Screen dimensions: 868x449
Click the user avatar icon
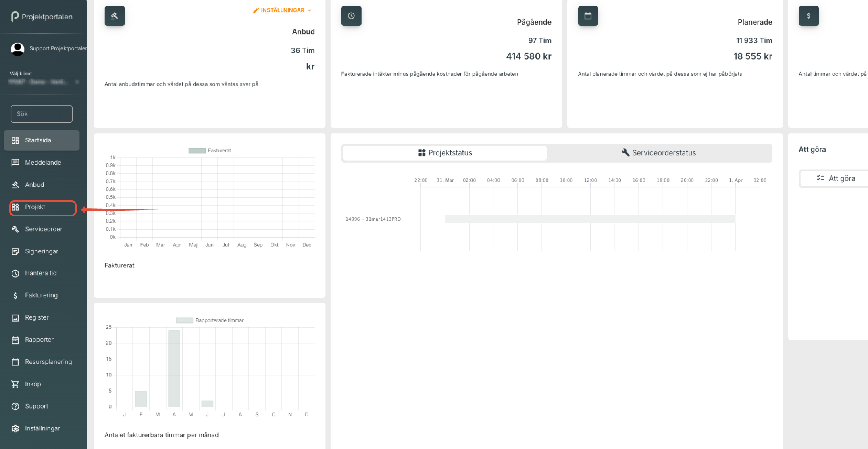tap(17, 49)
